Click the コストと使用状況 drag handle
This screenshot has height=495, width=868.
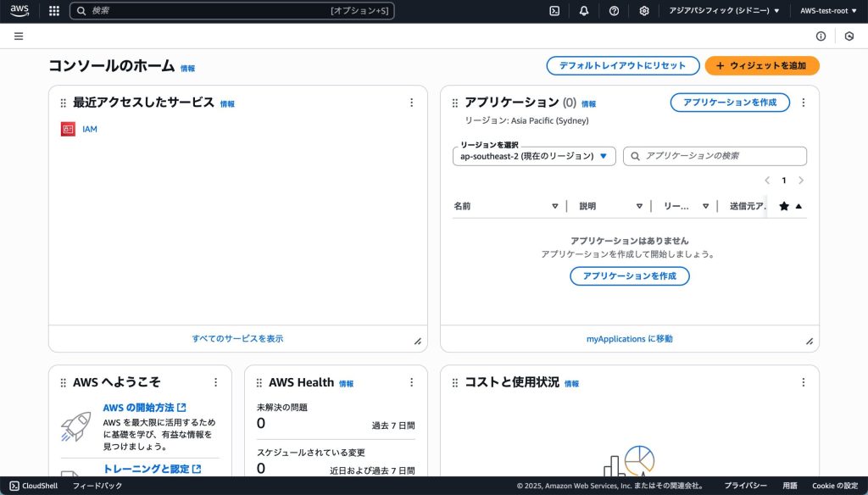click(455, 382)
